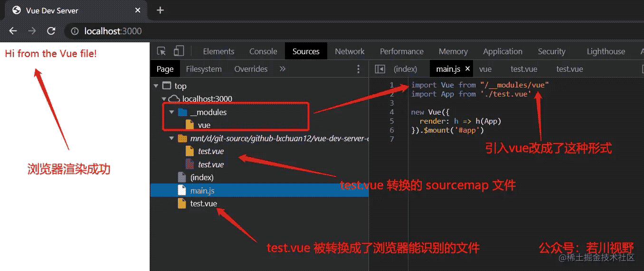The image size is (644, 271).
Task: Collapse the top frame tree node
Action: point(156,86)
